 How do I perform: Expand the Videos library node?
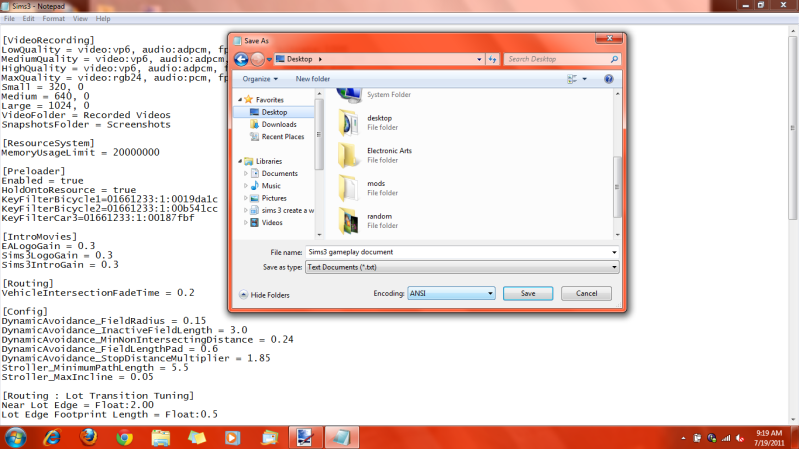(x=246, y=223)
